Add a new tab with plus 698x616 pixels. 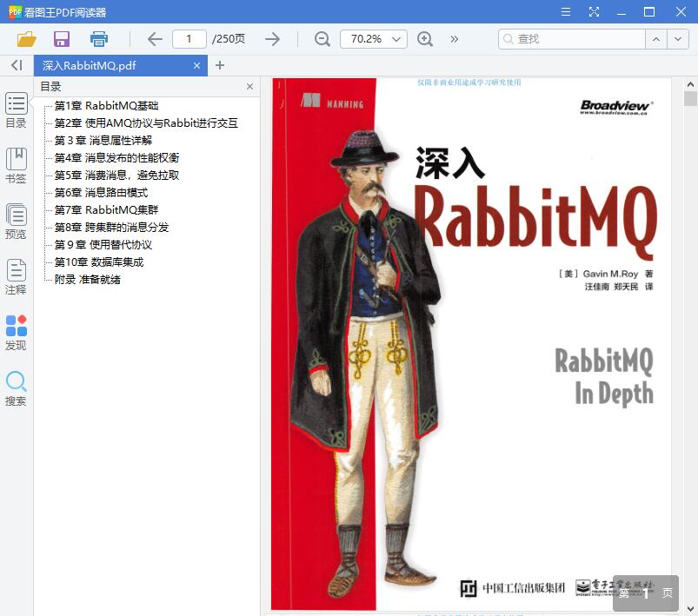click(219, 65)
